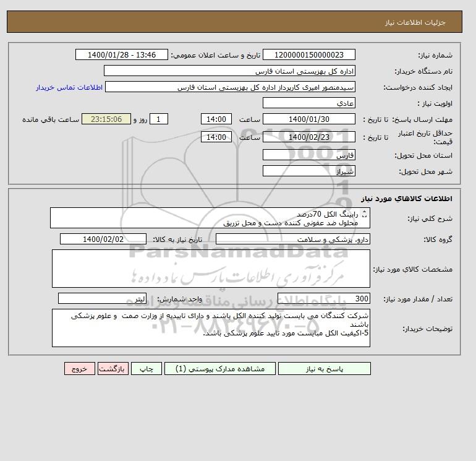
Task: Click the goods group field دارو، پزشکی و سلامت
Action: (292, 239)
